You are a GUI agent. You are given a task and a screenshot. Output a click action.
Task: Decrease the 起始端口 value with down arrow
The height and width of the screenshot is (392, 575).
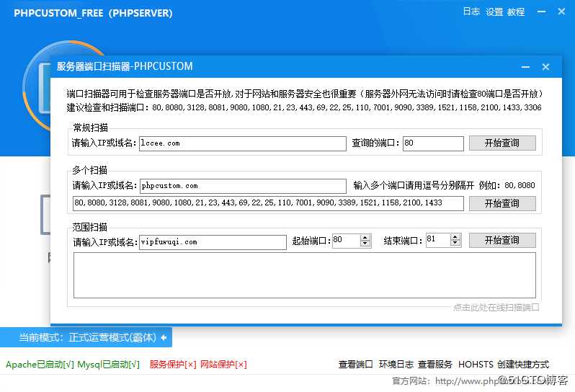(365, 244)
